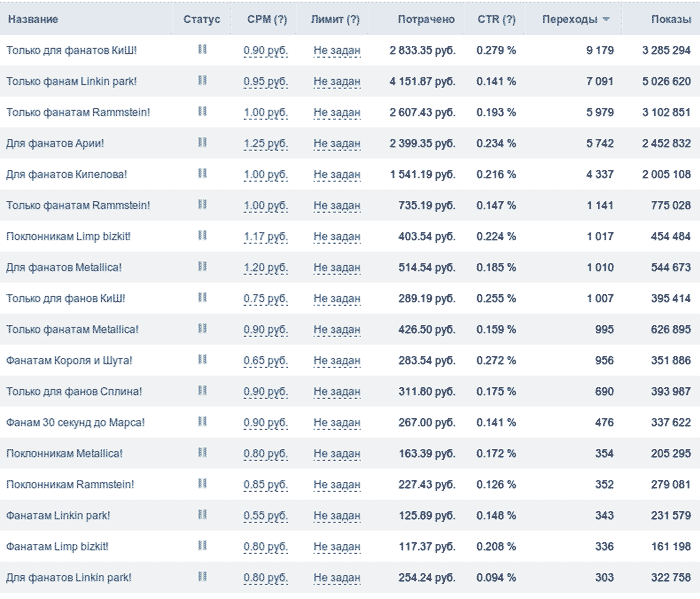Screen dimensions: 700x599
Task: Click status icon for Для фанатов Кипелова!
Action: 202,173
